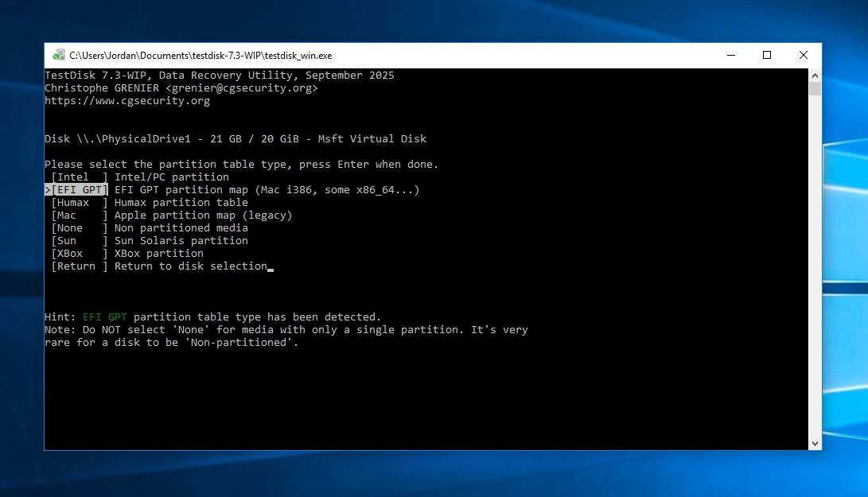This screenshot has width=868, height=497.
Task: Select the highlighted EFI GPT option
Action: [x=79, y=190]
